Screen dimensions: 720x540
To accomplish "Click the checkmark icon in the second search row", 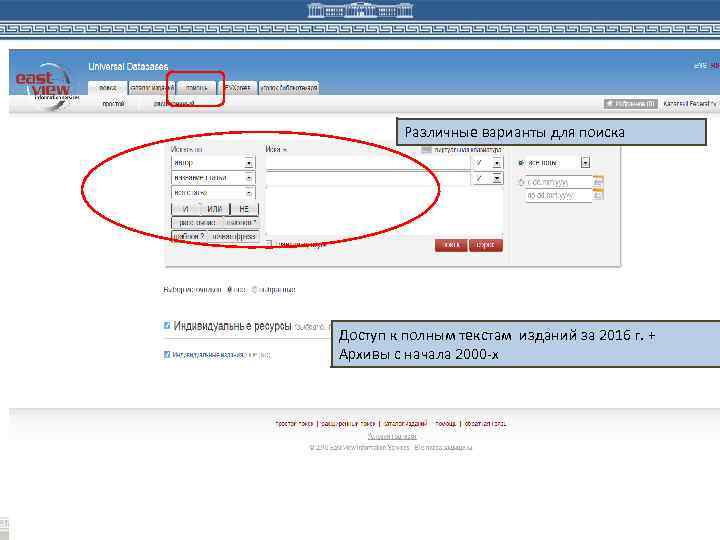I will point(479,178).
